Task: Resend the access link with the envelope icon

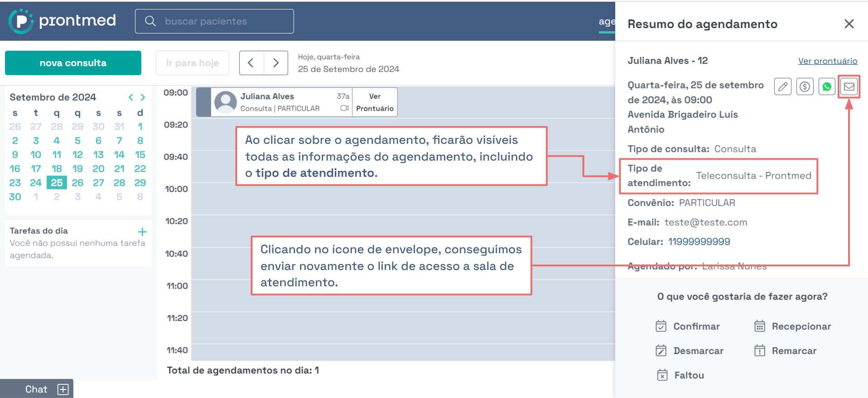Action: point(849,86)
